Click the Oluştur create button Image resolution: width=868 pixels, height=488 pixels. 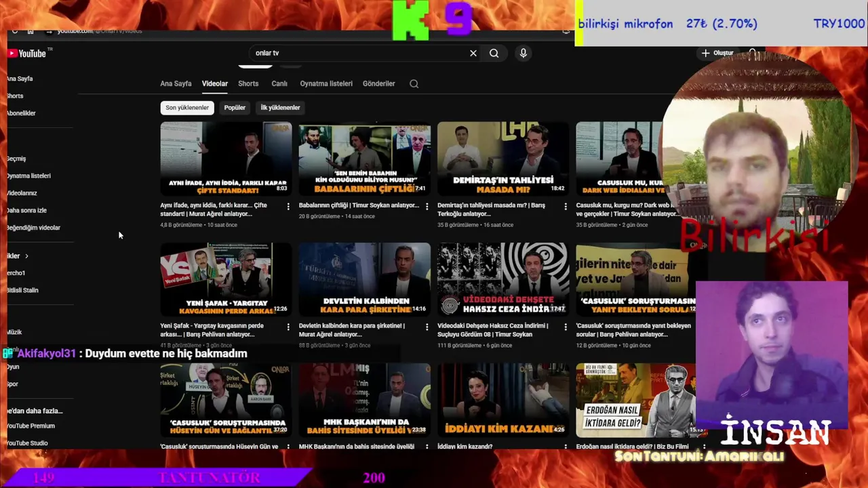point(717,53)
